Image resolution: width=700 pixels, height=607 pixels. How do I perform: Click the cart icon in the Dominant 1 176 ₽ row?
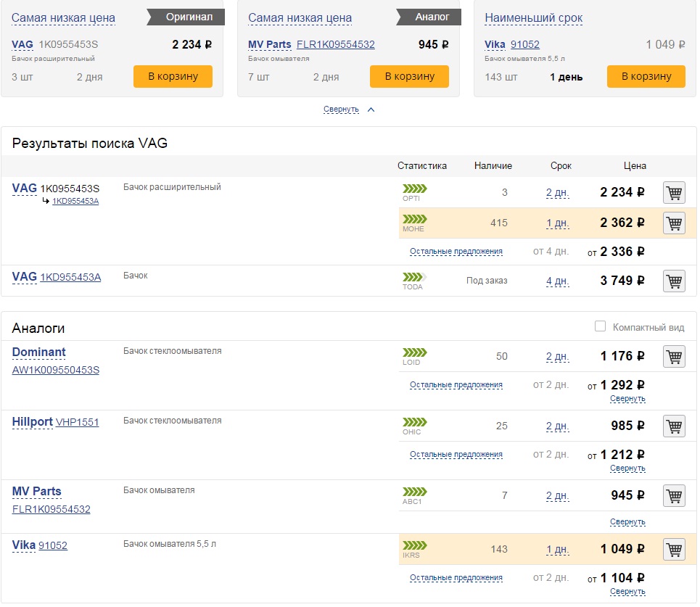click(674, 356)
